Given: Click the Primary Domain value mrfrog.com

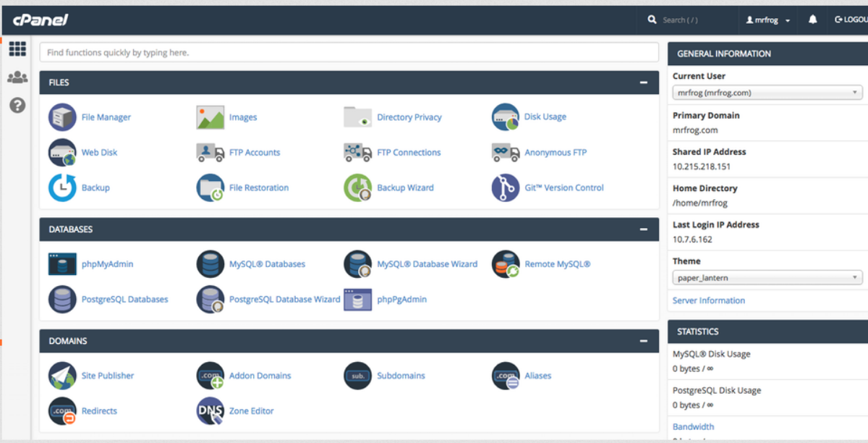Looking at the screenshot, I should coord(695,130).
